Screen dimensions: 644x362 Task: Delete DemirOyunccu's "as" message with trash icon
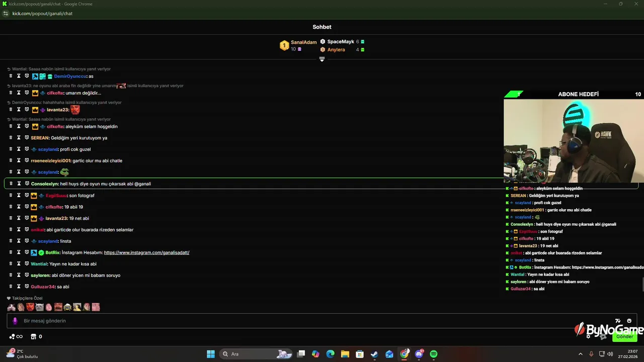point(11,76)
